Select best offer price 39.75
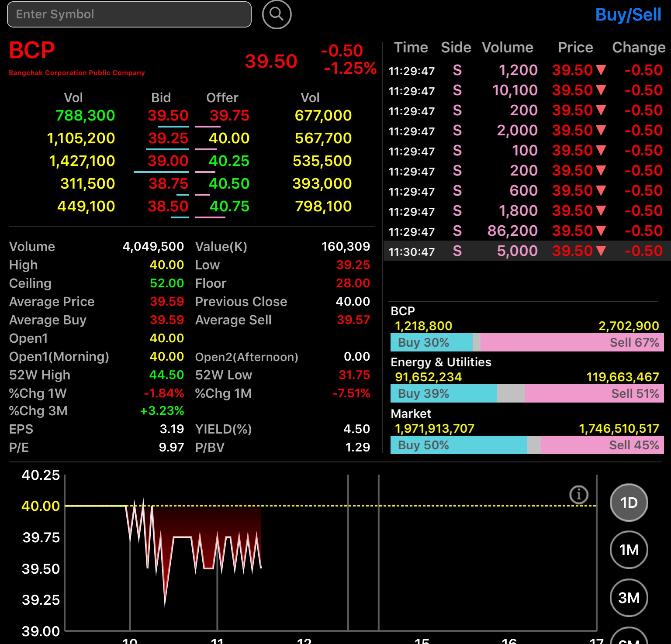This screenshot has width=671, height=644. point(229,115)
